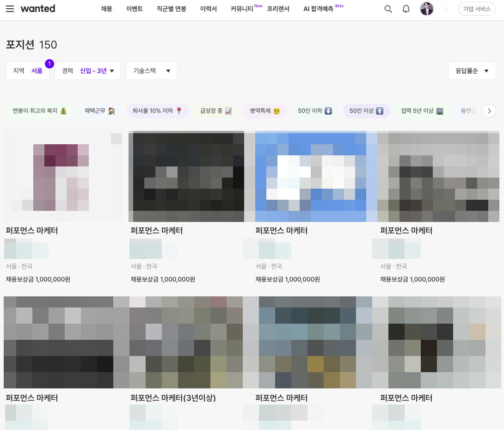This screenshot has width=504, height=430.
Task: Toggle the 50인 이상 filter
Action: (x=366, y=111)
